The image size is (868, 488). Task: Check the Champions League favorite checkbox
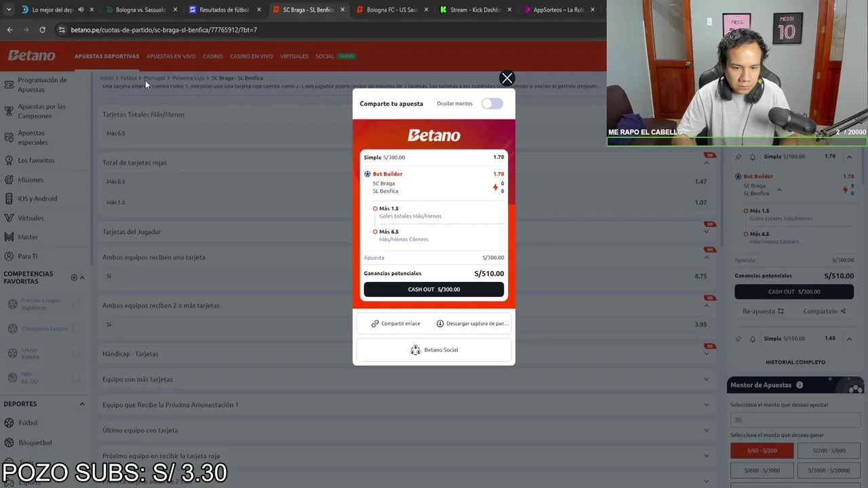click(76, 329)
